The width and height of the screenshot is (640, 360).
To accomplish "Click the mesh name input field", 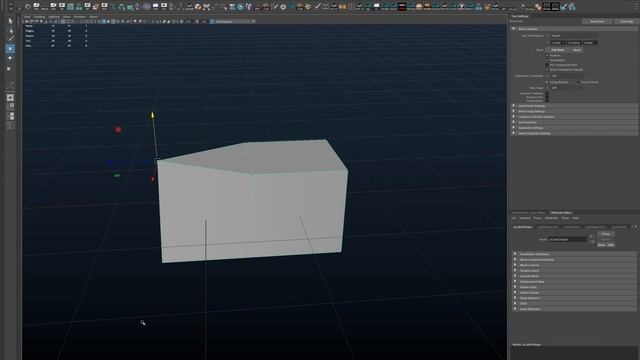I will pos(568,239).
